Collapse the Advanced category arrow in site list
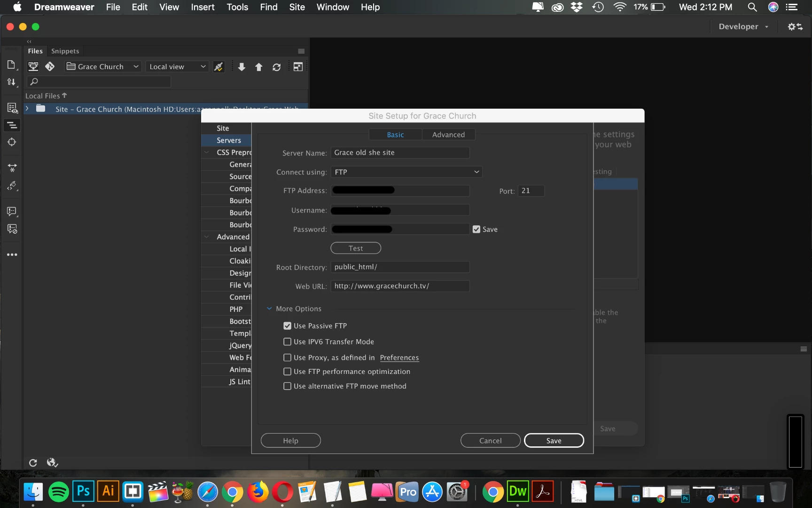 [x=207, y=237]
